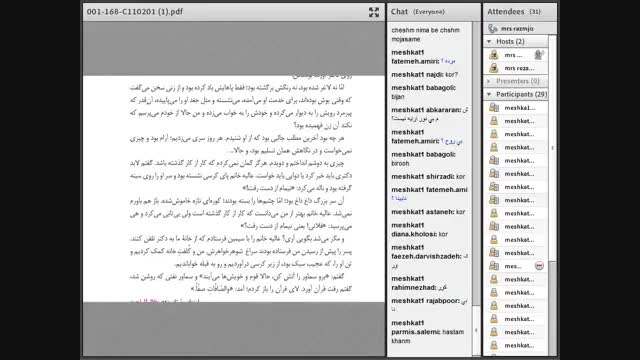Click the red no-entry status icon on the 'mes...' row
The image size is (640, 360).
point(539,266)
